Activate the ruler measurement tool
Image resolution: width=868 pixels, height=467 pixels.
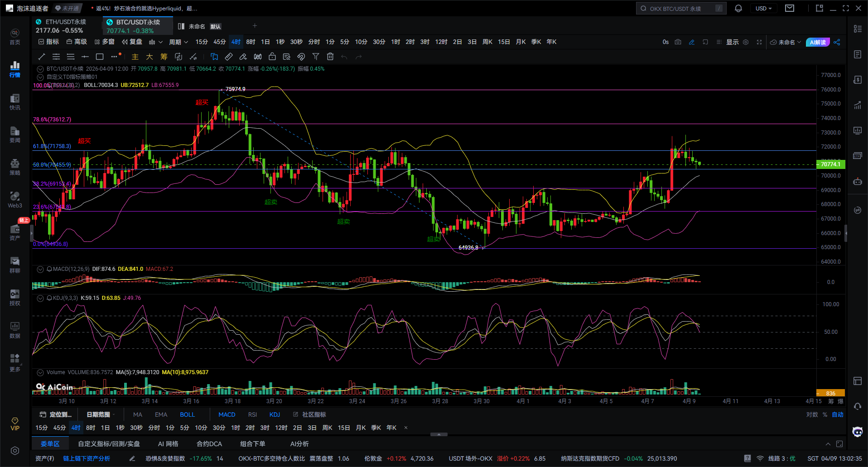click(x=229, y=57)
